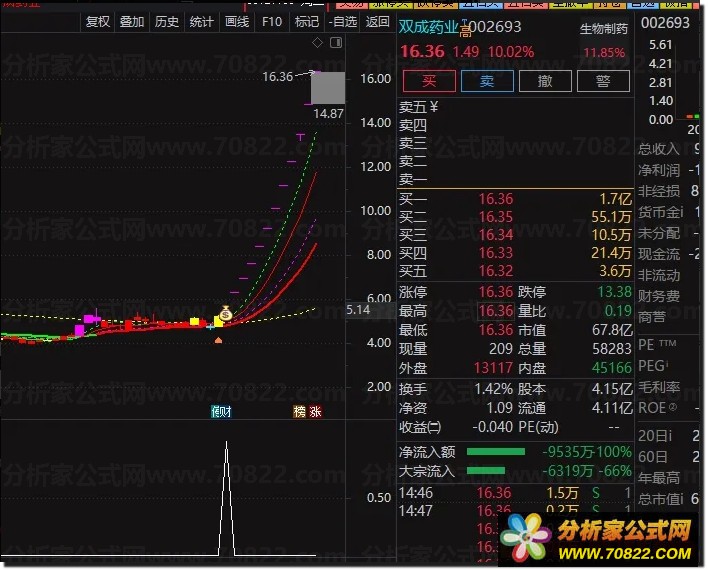Click the 市值 value 67.8亿

[x=612, y=330]
